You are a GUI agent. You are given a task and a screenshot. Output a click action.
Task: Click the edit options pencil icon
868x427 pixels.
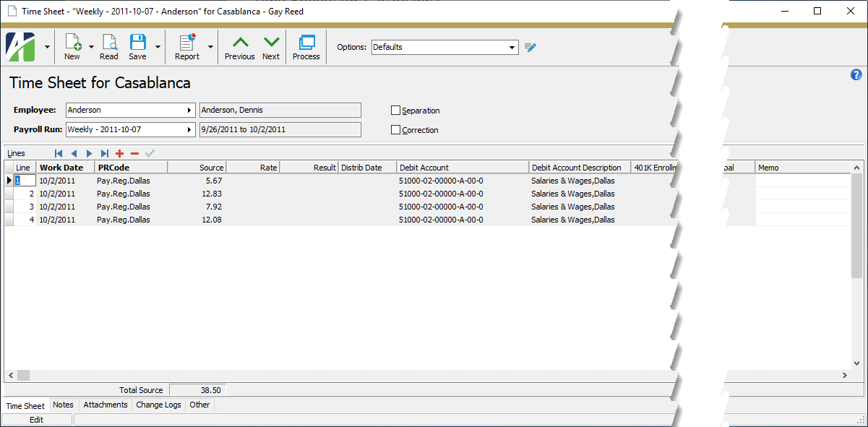pyautogui.click(x=531, y=48)
